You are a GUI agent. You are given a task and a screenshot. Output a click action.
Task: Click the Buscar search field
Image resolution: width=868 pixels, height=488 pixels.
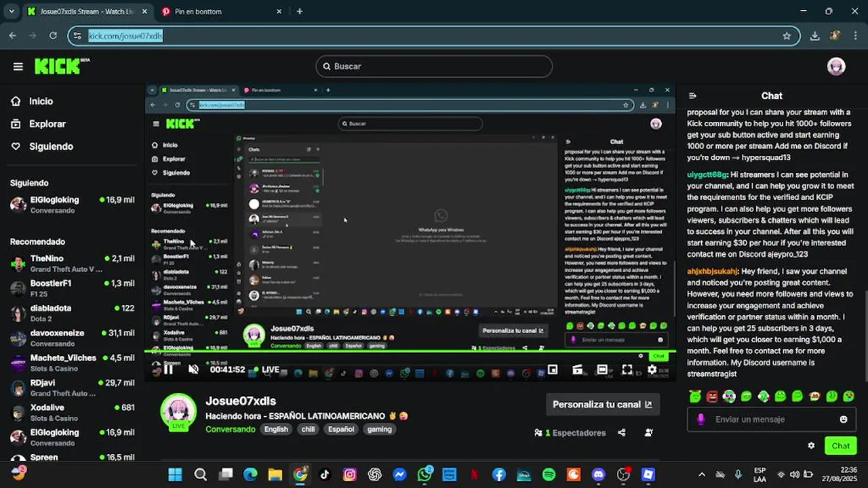coord(434,66)
